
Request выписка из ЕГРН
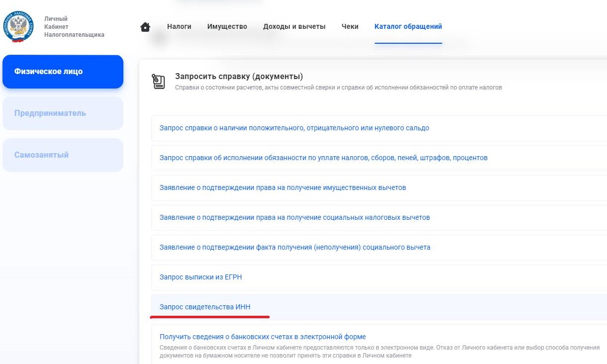click(200, 277)
